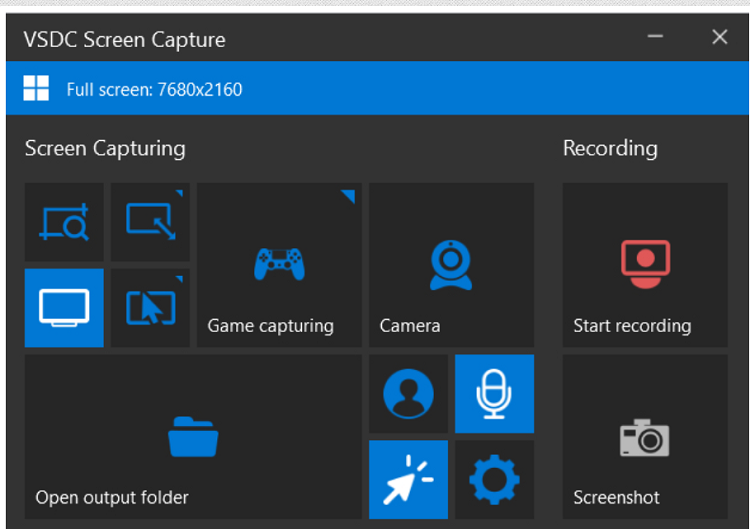750x529 pixels.
Task: Select the region capture with magnifier tile
Action: coord(64,222)
